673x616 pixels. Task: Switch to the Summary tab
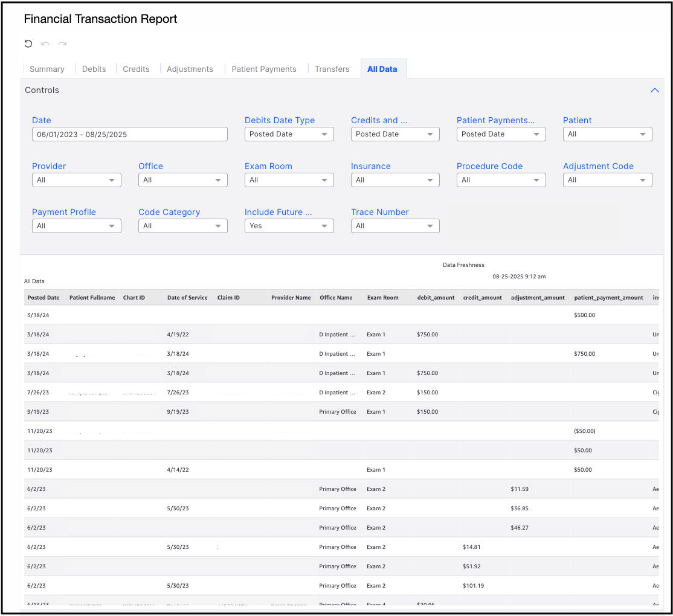tap(47, 69)
